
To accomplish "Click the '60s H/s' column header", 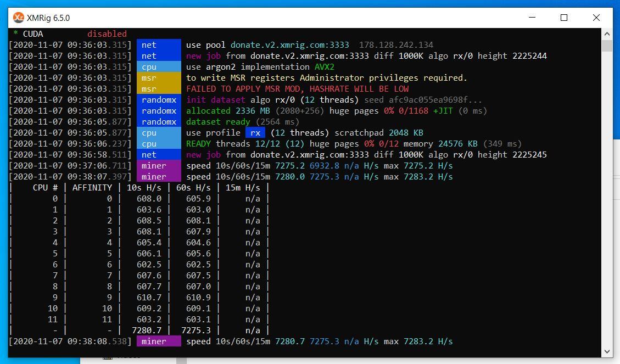I will pos(193,187).
